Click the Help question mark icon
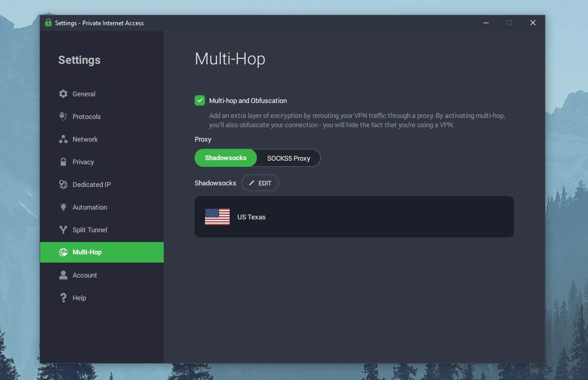 (63, 298)
